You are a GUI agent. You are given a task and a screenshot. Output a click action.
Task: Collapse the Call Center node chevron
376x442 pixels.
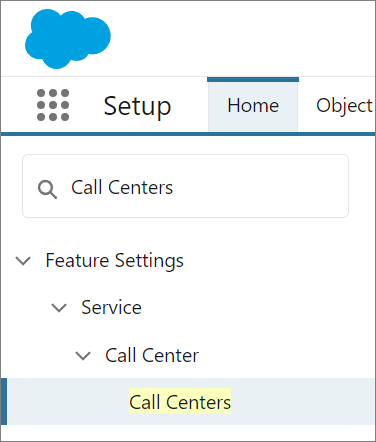(83, 356)
